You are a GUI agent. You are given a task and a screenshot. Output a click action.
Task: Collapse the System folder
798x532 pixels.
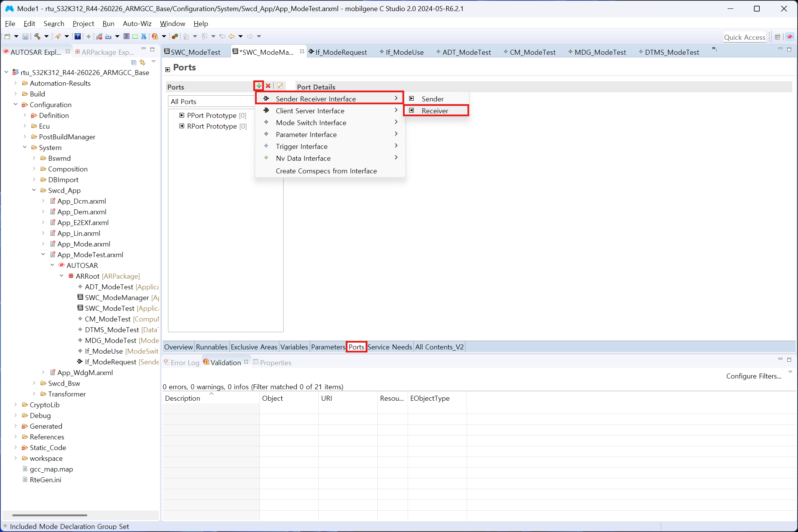[x=25, y=147]
